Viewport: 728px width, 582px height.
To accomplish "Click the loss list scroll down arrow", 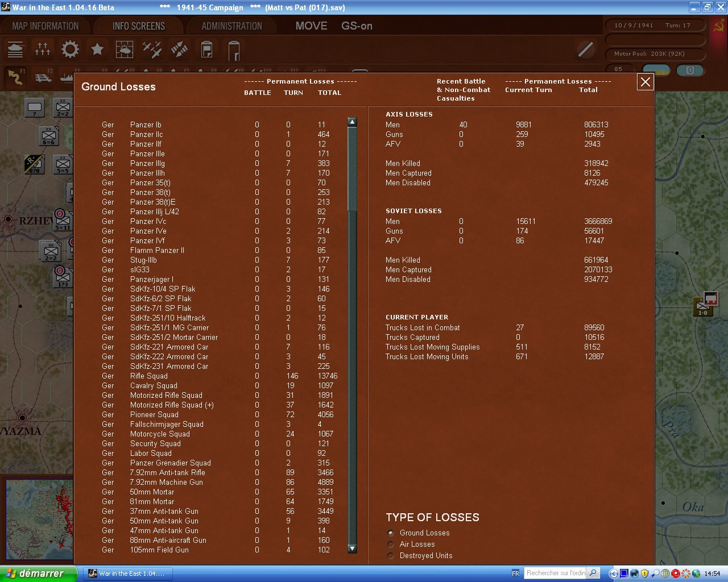I will [x=352, y=548].
